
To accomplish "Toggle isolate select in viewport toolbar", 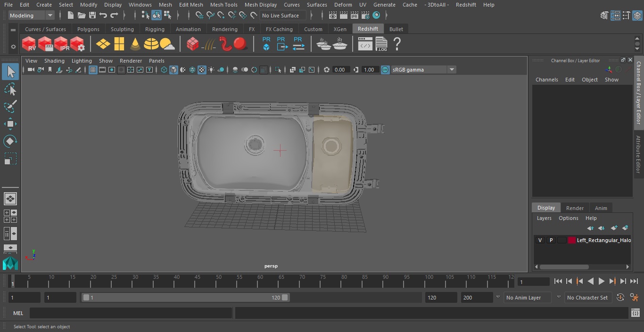I will 278,70.
